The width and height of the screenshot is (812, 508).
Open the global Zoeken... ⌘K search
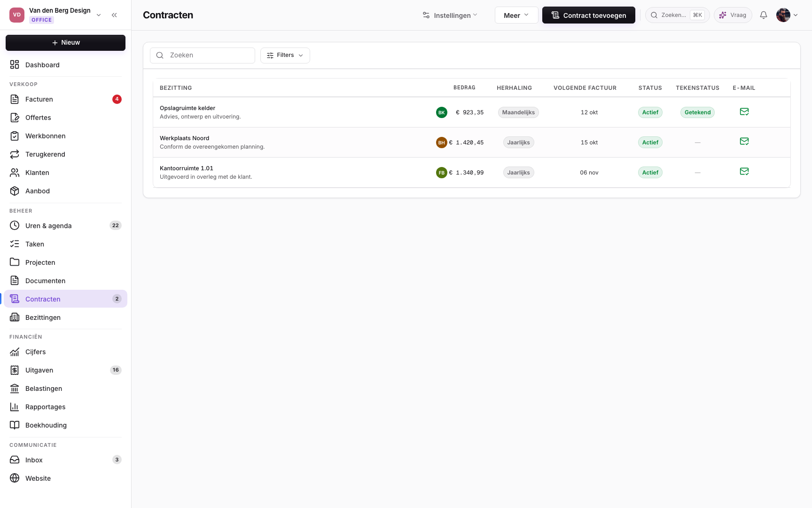[x=678, y=15]
